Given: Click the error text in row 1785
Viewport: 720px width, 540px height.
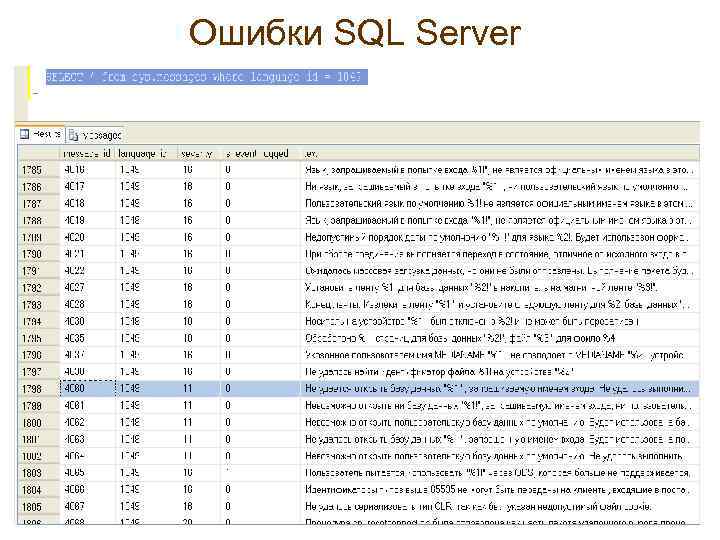Looking at the screenshot, I should click(x=499, y=169).
